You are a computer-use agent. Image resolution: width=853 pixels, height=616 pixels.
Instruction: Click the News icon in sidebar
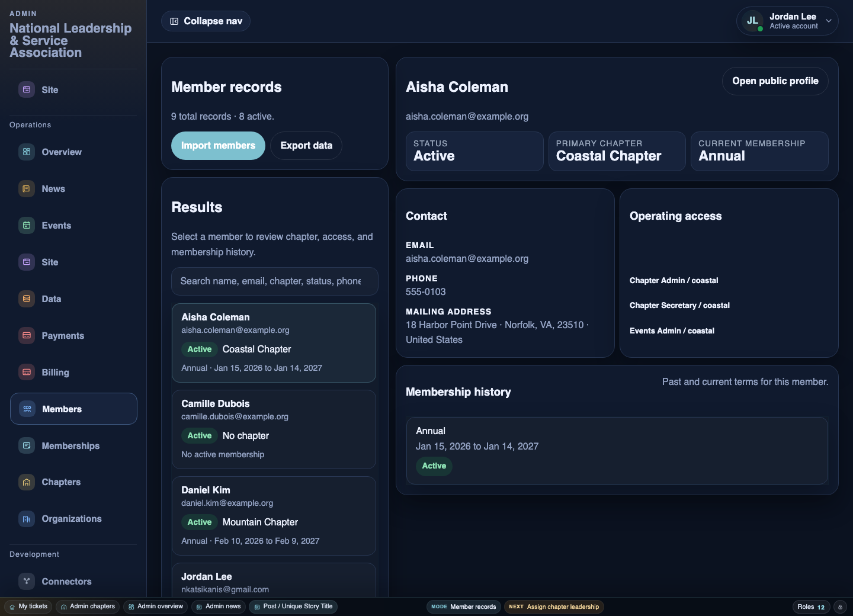click(x=27, y=189)
